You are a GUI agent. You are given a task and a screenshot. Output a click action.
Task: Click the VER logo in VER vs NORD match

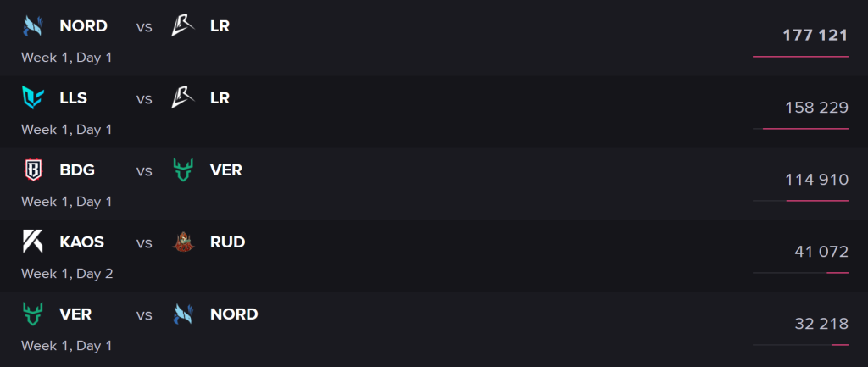33,314
